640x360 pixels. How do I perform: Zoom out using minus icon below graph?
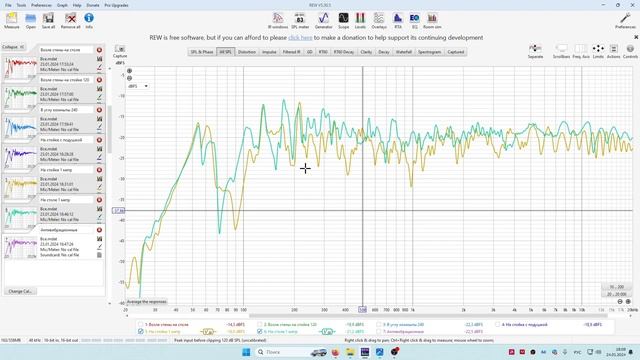tap(620, 302)
